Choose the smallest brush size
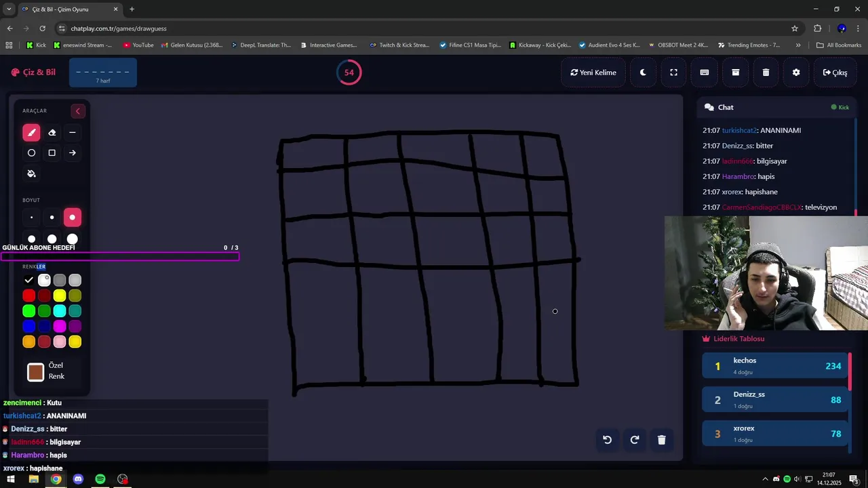This screenshot has width=868, height=488. pos(31,218)
